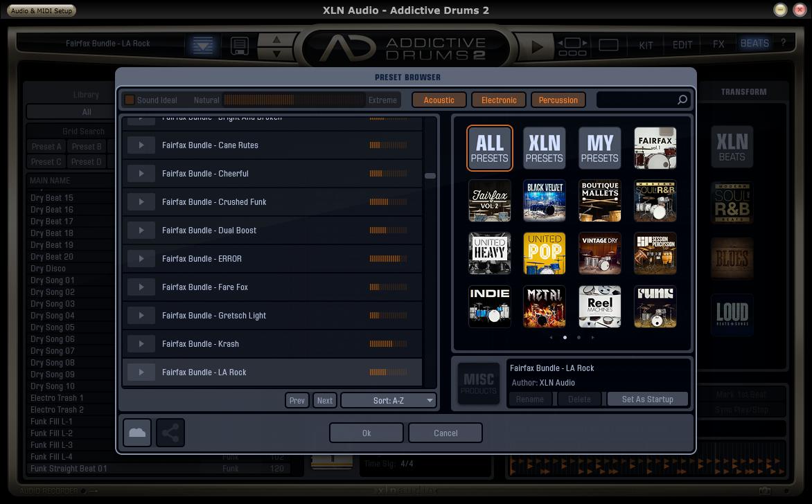Choose the Fairfax Vol 2 pack thumbnail
Viewport: 812px width, 504px height.
coord(489,201)
